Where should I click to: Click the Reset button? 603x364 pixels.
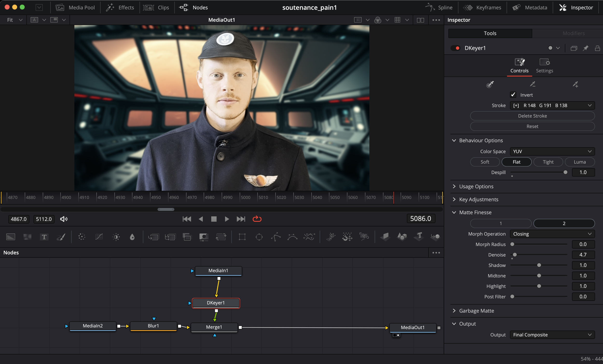(x=532, y=126)
